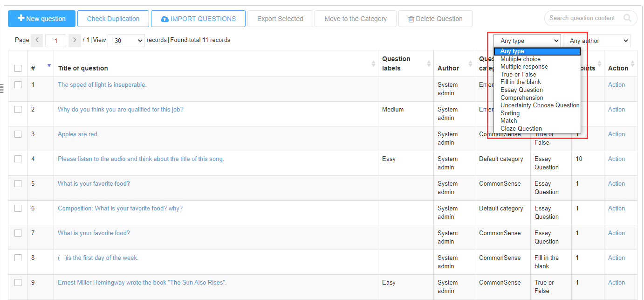
Task: Select Comprehension option
Action: click(x=537, y=98)
